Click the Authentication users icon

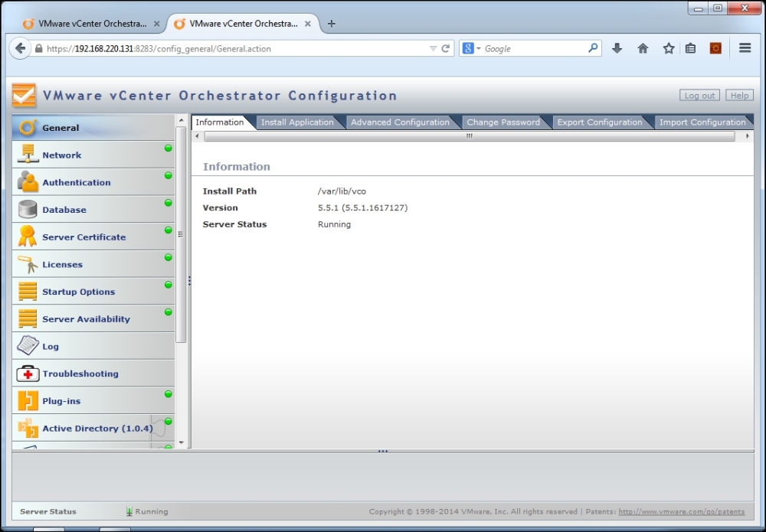[28, 181]
